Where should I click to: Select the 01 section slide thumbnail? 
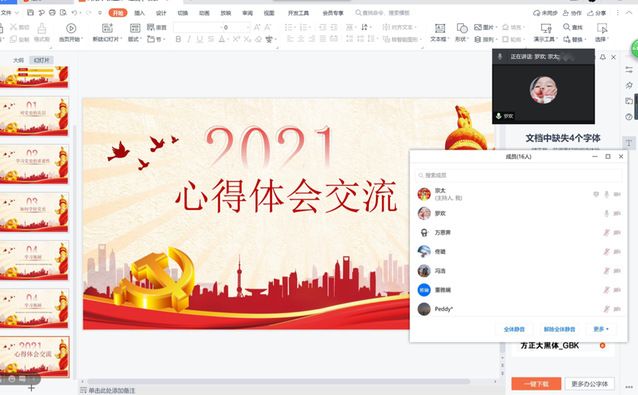34,116
